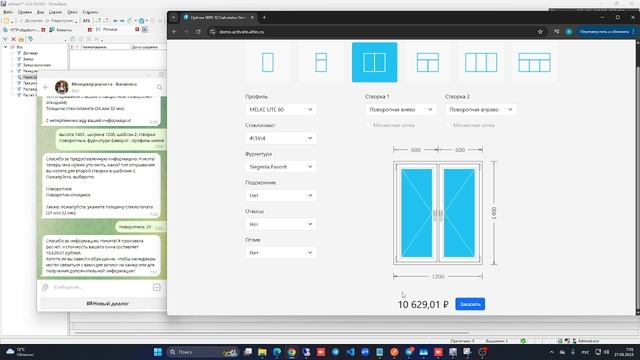This screenshot has width=640, height=360.
Task: Open File Explorer from the taskbar
Action: (262, 352)
